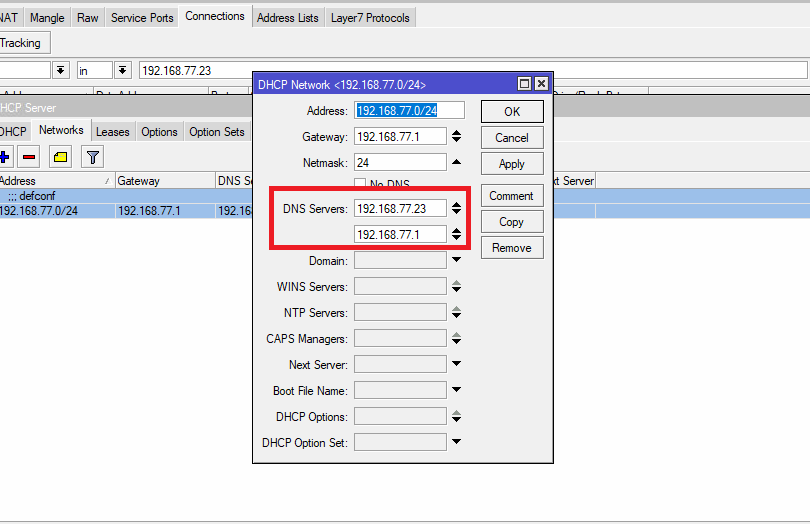Expand the Next Server field arrow
Image resolution: width=810 pixels, height=524 pixels.
point(456,364)
